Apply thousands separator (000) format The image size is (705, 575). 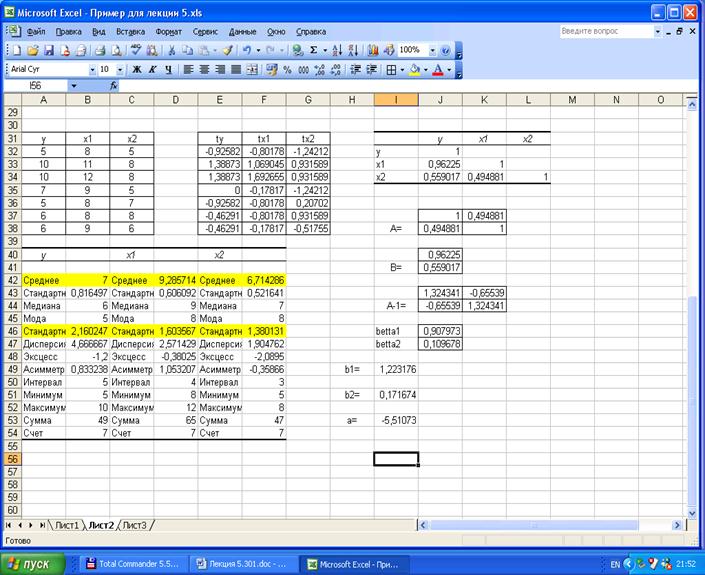303,70
